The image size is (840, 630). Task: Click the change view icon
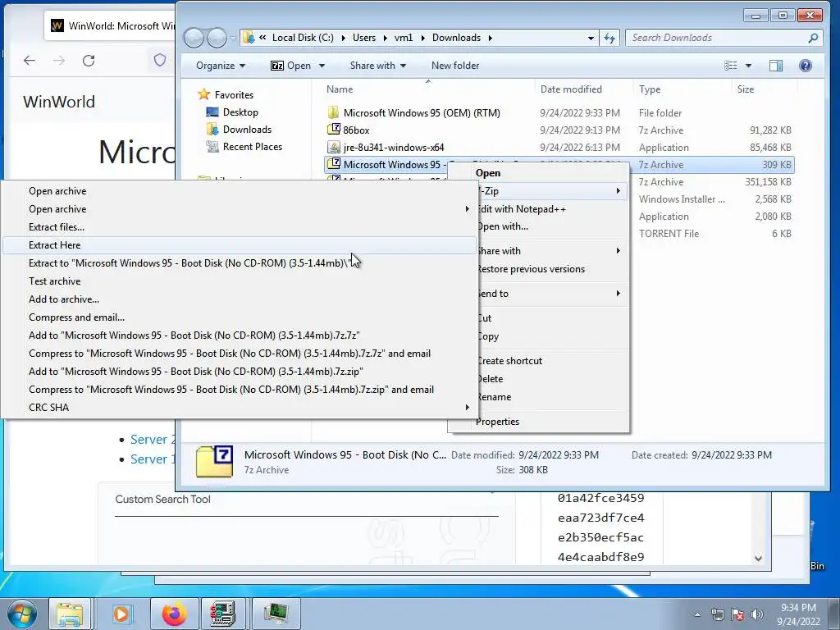(730, 66)
